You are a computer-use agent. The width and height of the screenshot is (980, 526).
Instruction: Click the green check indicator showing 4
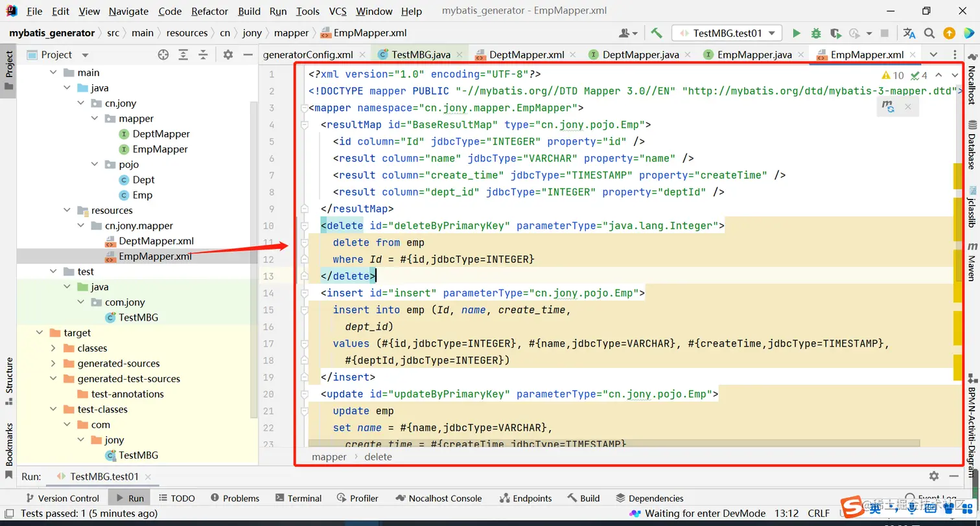click(x=919, y=75)
